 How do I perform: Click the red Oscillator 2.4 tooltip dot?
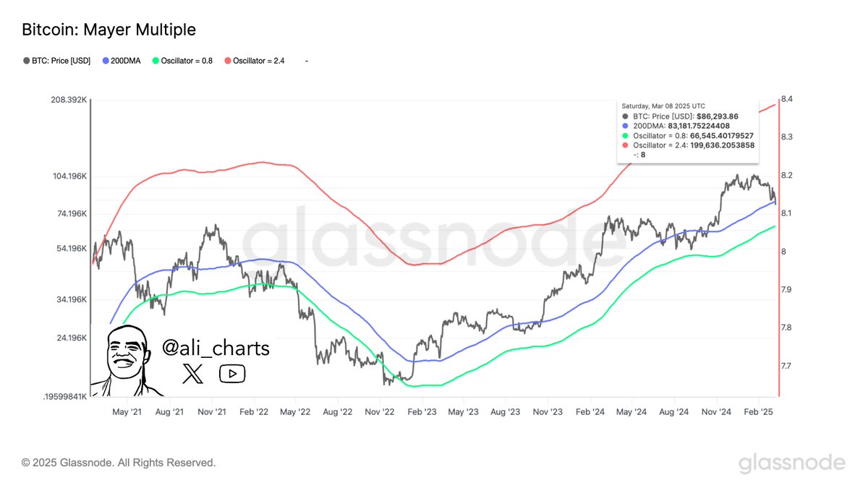pyautogui.click(x=625, y=145)
